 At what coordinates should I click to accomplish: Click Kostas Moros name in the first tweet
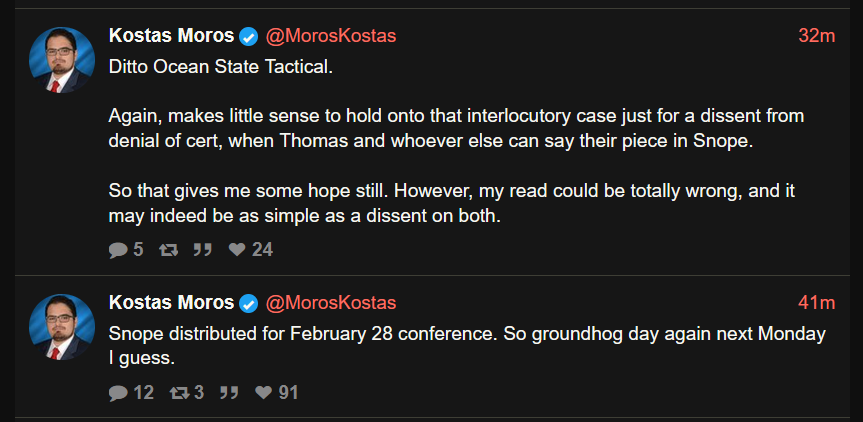tap(172, 36)
